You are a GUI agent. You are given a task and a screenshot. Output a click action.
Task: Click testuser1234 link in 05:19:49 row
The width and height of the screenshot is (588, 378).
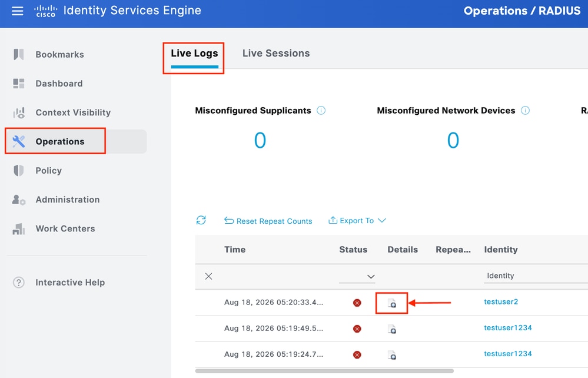508,327
